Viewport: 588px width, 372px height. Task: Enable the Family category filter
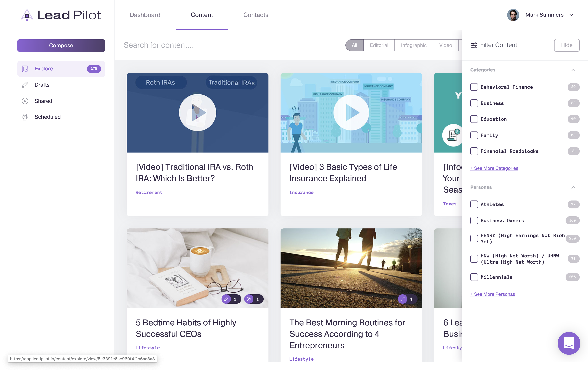(x=474, y=135)
